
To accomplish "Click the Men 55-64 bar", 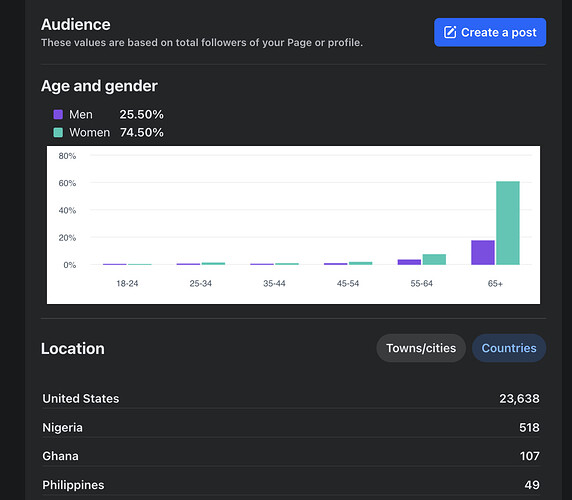I will coord(409,262).
